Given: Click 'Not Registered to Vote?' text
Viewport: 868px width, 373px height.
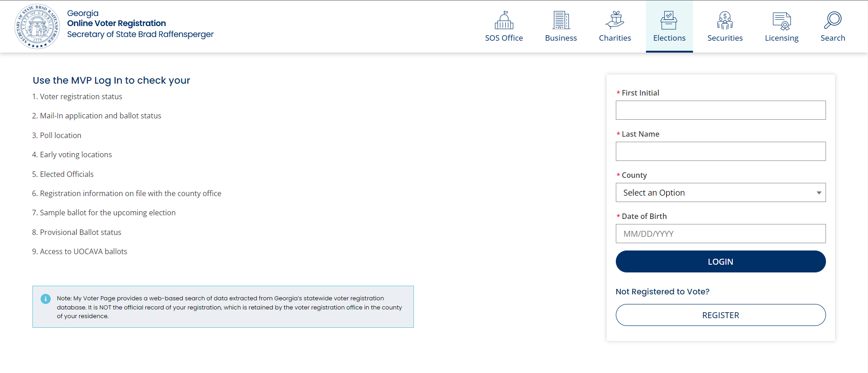Looking at the screenshot, I should [662, 292].
